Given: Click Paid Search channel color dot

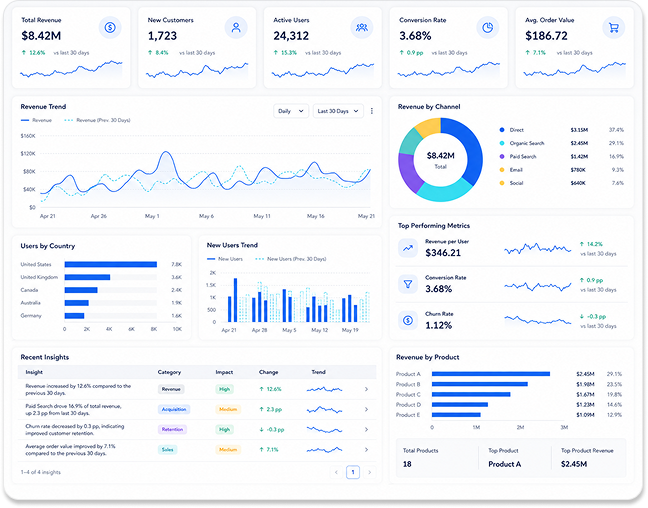Looking at the screenshot, I should tap(502, 157).
